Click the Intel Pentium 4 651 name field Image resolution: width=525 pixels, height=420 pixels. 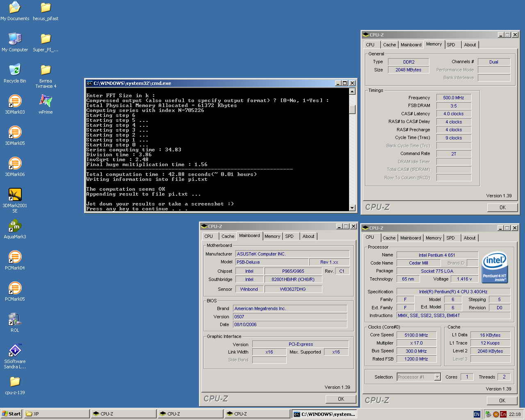point(437,255)
